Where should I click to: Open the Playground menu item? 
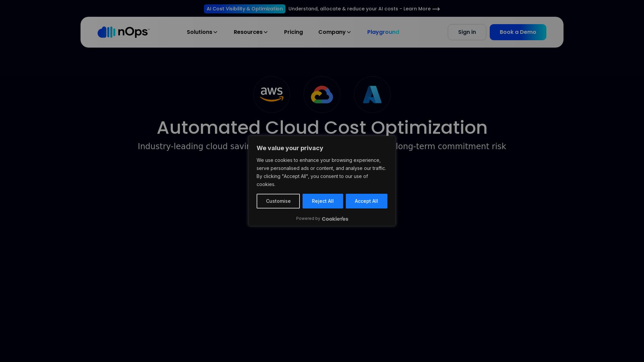383,32
